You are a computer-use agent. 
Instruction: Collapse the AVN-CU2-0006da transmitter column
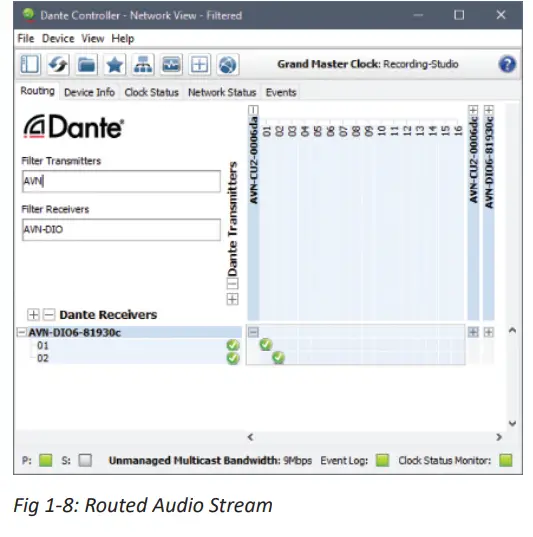(x=253, y=110)
